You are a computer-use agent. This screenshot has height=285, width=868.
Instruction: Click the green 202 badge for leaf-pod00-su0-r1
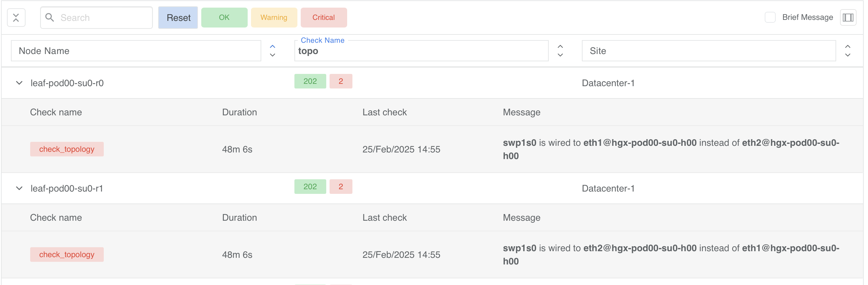coord(310,187)
